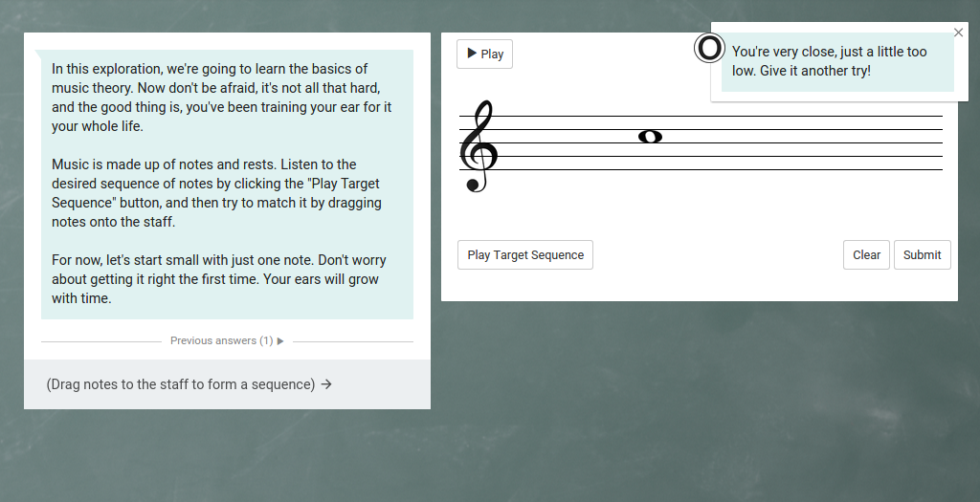Click the Oppia avatar circle icon
980x502 pixels.
[x=709, y=48]
